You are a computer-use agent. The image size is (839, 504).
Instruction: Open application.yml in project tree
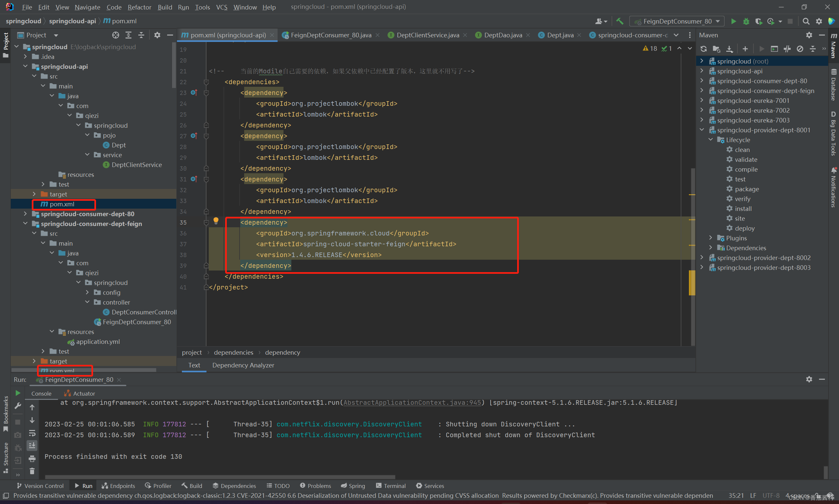[98, 342]
